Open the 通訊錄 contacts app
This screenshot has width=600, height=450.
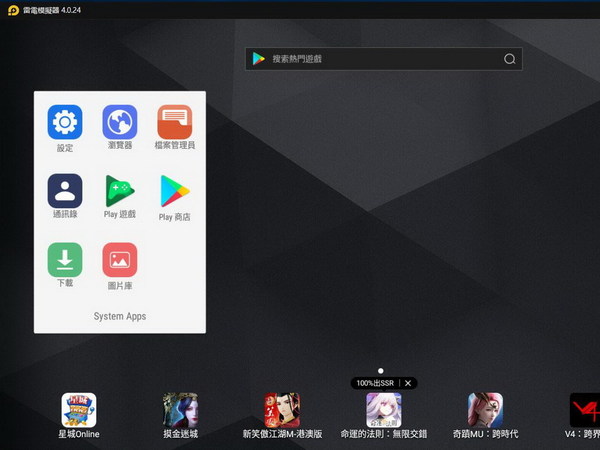(65, 190)
